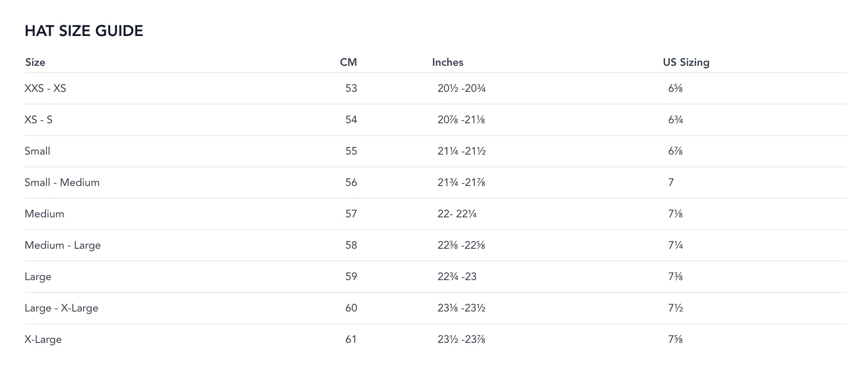Click the Large - X-Large size label
This screenshot has height=375, width=868.
[x=61, y=308]
